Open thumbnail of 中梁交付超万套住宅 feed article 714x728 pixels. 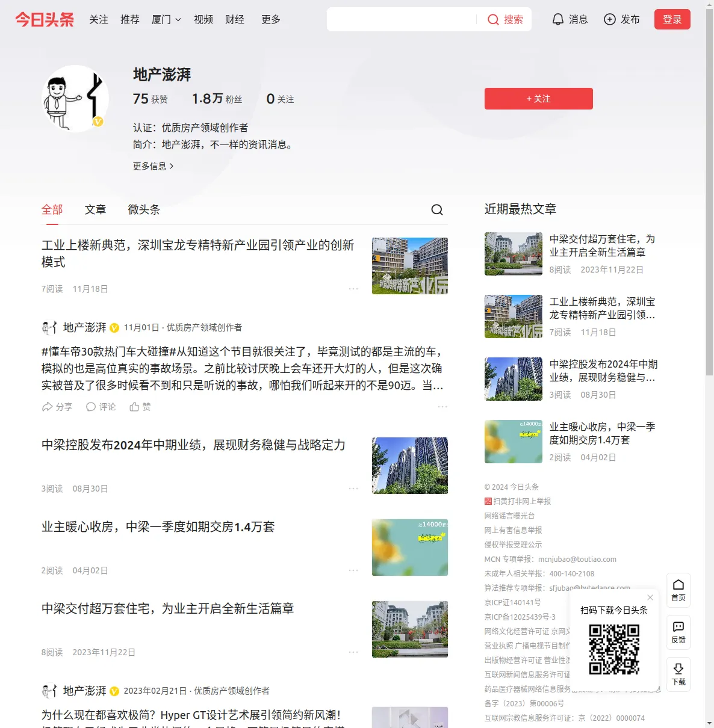point(410,629)
